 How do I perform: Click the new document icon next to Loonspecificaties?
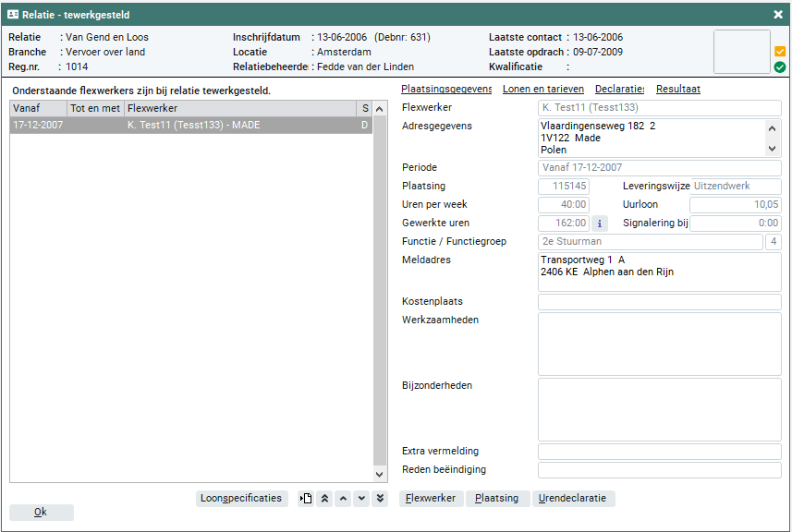pos(306,499)
